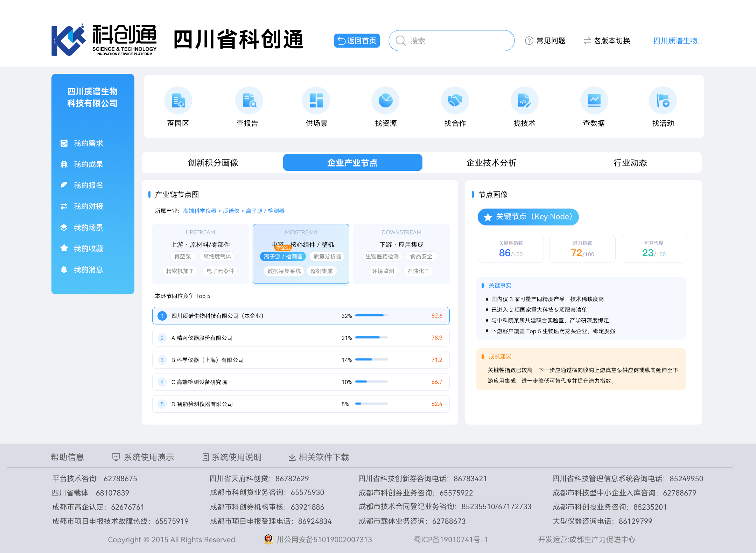The image size is (756, 553).
Task: Select the 电子元器件 tag
Action: (x=220, y=271)
